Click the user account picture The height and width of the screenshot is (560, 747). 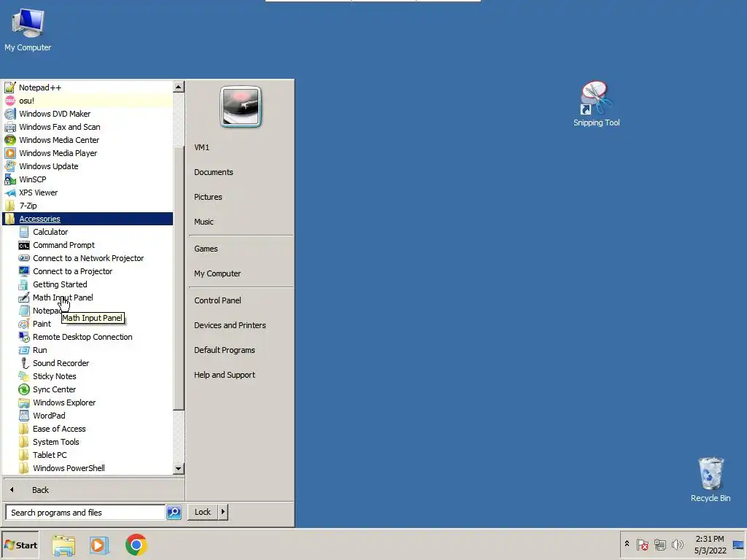241,106
